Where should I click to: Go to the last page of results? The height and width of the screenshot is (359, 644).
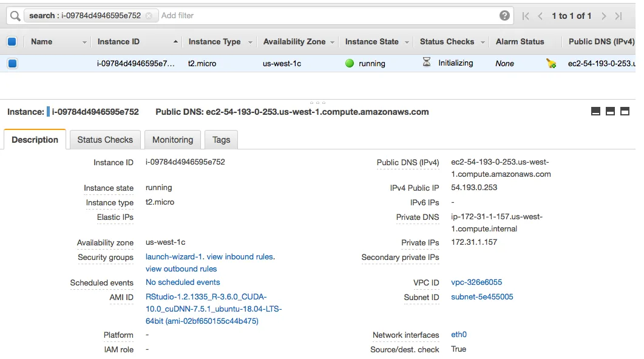(x=619, y=16)
